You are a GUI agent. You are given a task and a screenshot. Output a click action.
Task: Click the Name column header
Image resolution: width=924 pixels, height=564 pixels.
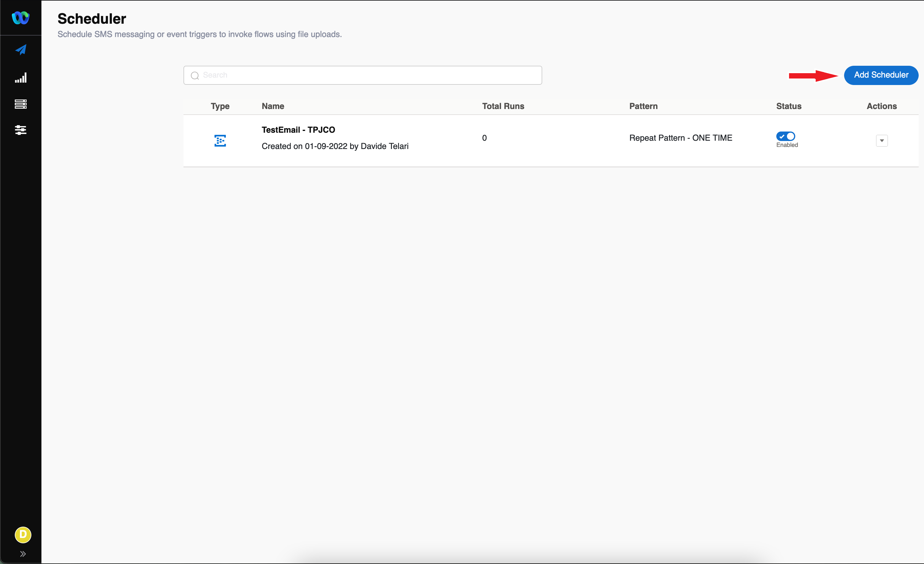click(x=273, y=106)
